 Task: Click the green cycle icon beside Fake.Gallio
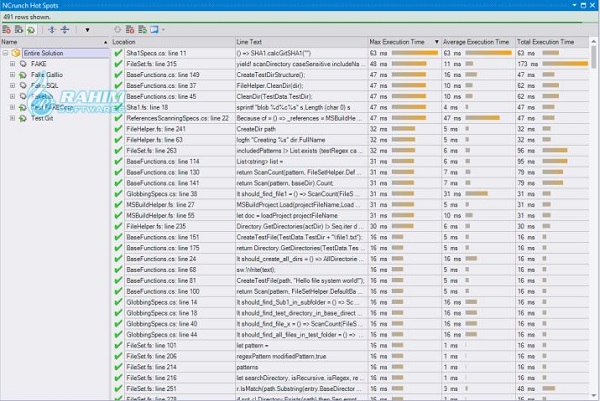(23, 75)
